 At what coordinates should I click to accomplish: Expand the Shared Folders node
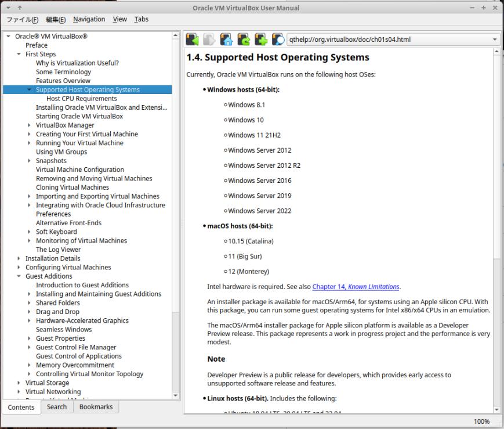tap(29, 302)
